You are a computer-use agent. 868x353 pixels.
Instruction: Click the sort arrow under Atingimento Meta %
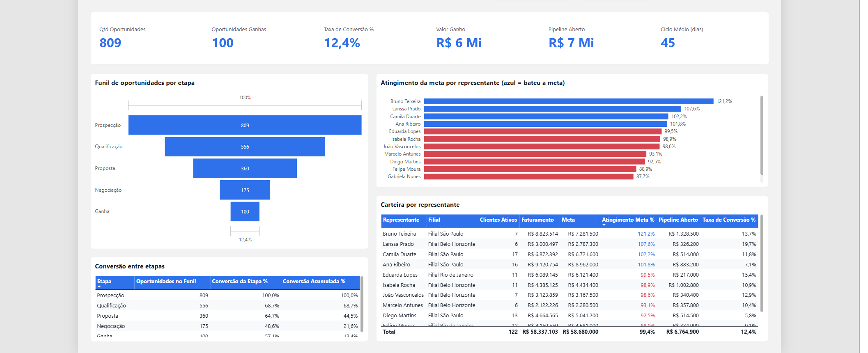point(604,225)
